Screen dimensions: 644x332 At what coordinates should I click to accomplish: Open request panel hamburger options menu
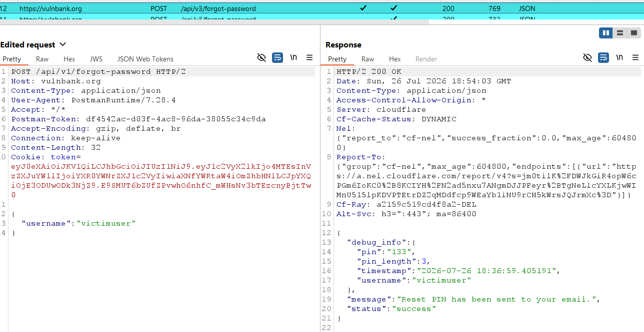pos(309,57)
